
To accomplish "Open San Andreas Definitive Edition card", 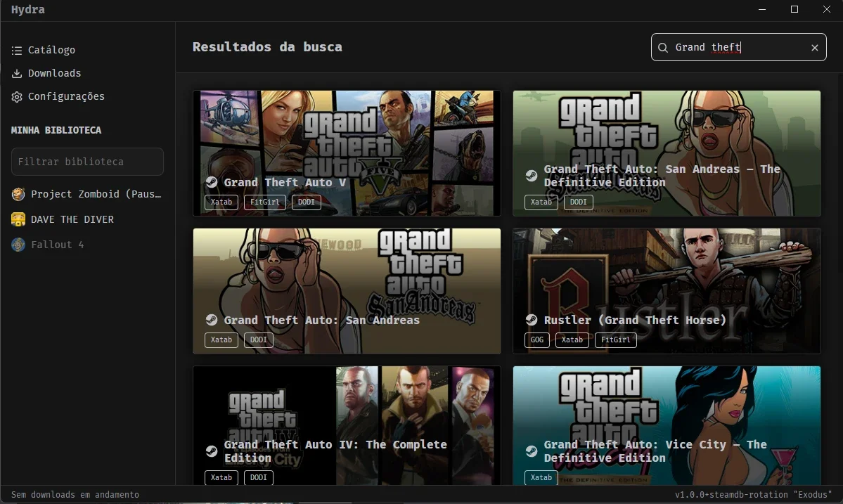I will coord(667,153).
